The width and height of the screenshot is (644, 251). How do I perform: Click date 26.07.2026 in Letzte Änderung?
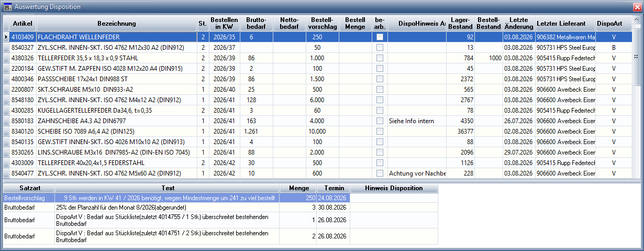[x=519, y=121]
